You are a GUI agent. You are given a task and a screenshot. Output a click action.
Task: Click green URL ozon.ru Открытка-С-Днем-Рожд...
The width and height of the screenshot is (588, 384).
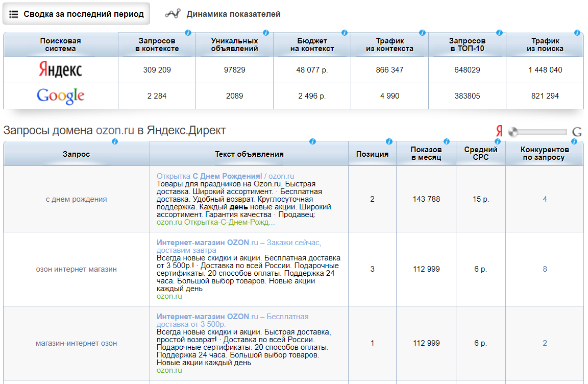pos(215,222)
